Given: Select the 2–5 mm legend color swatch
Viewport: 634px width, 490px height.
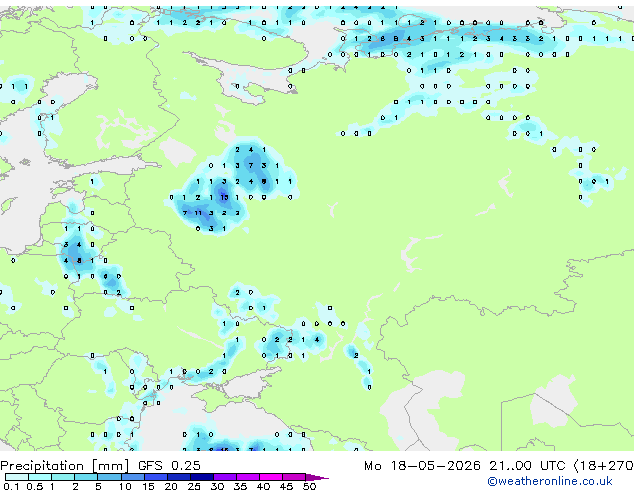Looking at the screenshot, I should tap(86, 477).
